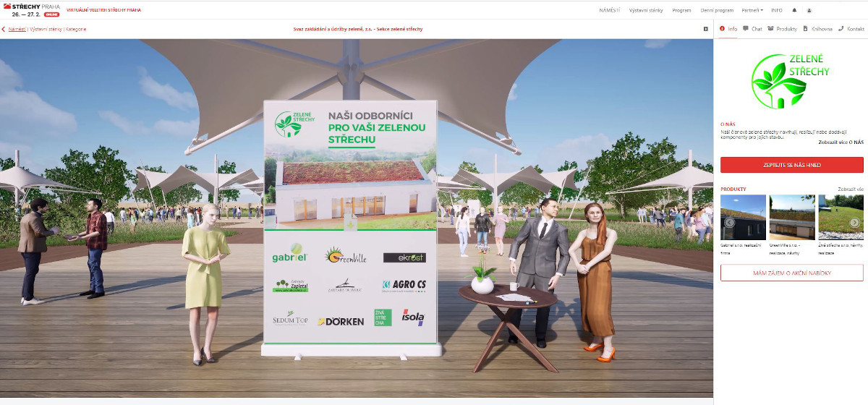Open Výstavní stánky in the top menu

click(646, 10)
